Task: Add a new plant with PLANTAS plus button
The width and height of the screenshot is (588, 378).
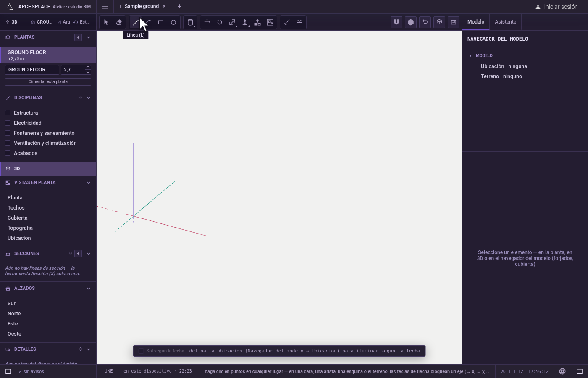Action: coord(78,37)
